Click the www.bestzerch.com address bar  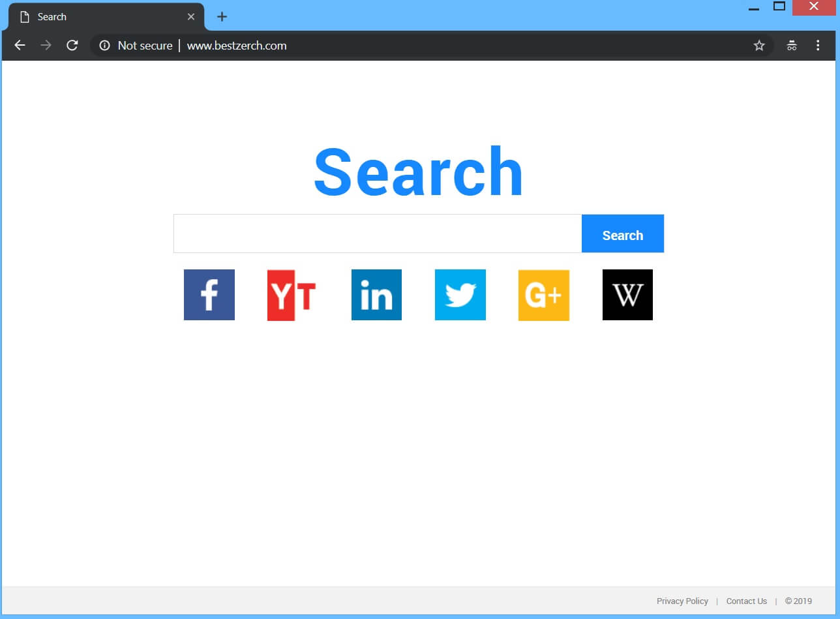click(430, 46)
